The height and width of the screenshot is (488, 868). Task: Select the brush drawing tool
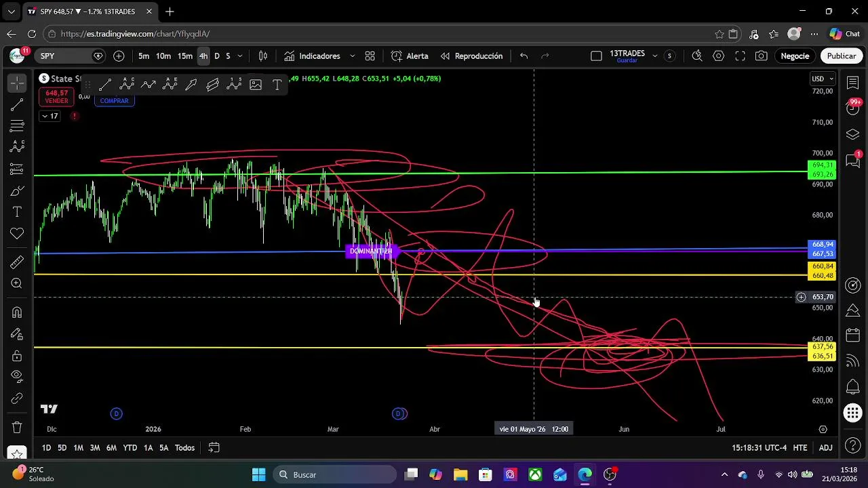point(17,190)
